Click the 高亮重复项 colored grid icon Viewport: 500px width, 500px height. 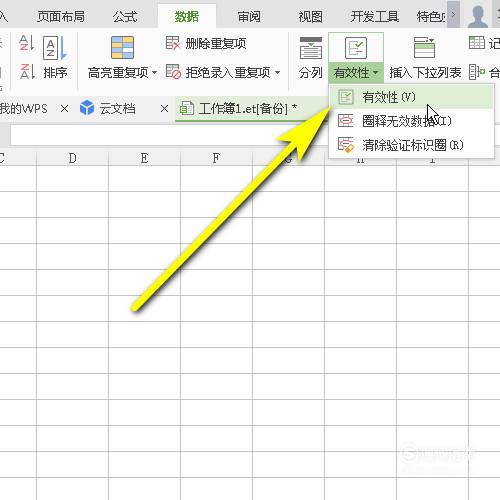pyautogui.click(x=122, y=48)
